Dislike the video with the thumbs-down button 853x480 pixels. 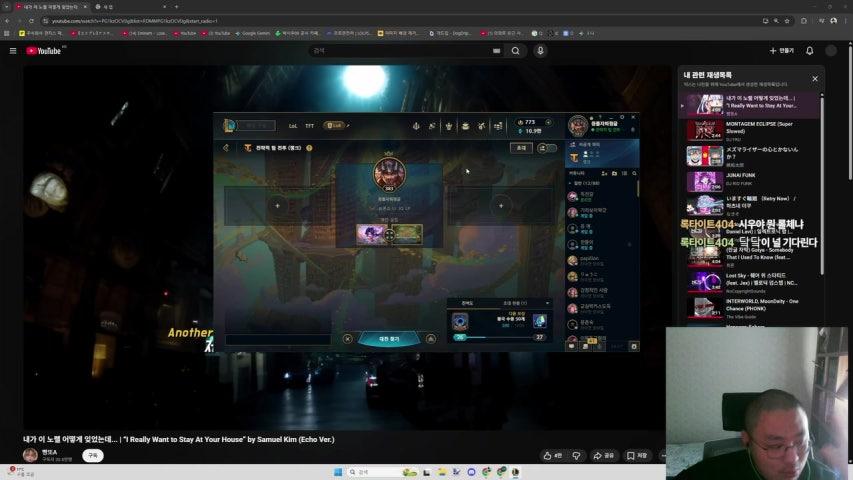tap(577, 455)
